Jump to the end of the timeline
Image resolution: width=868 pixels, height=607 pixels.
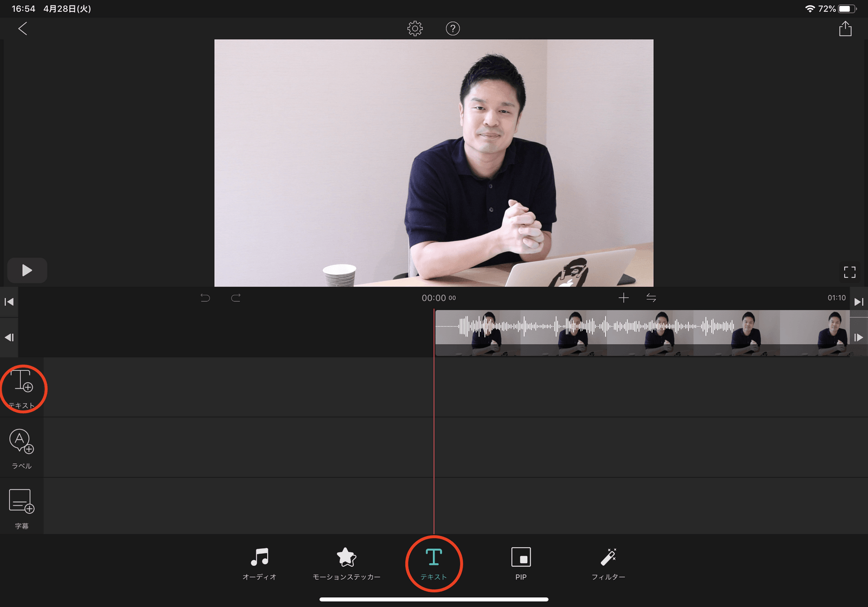[x=859, y=302]
